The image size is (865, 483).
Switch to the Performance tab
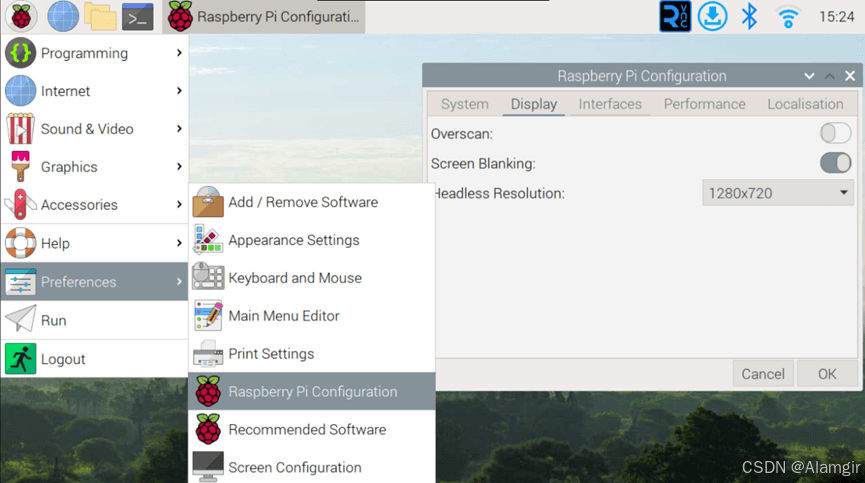point(704,104)
